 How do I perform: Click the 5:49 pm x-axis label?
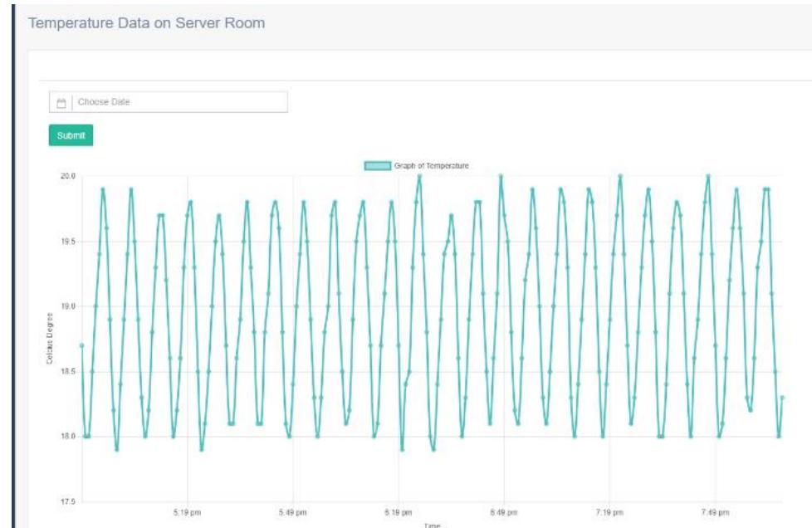coord(292,512)
